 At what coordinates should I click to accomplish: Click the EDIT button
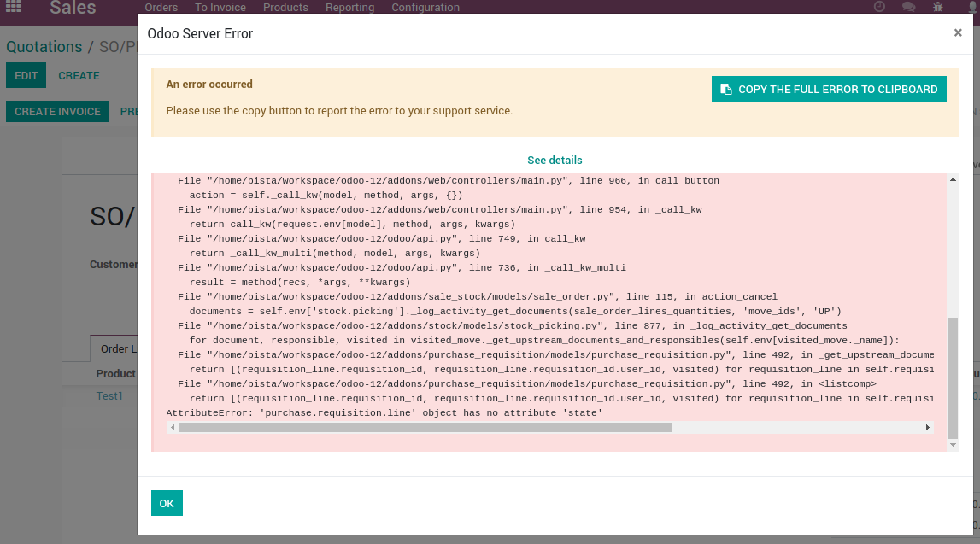[x=26, y=75]
